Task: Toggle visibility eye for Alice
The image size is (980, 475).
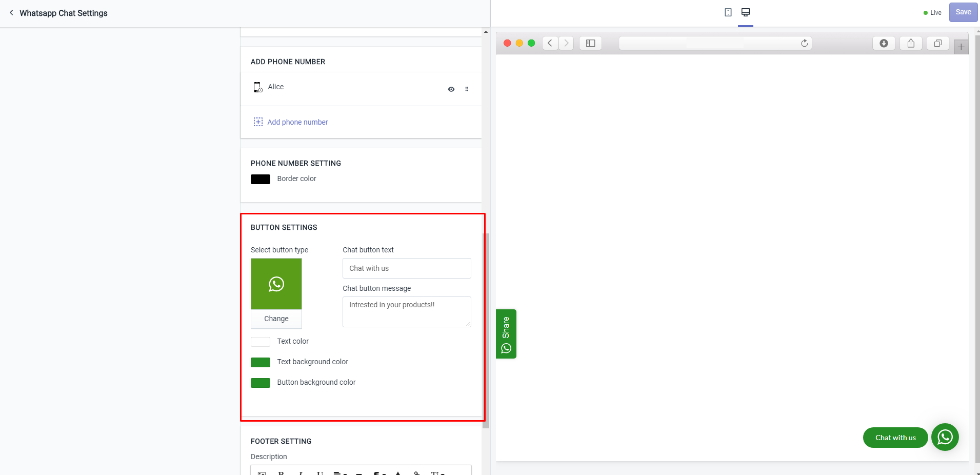Action: click(451, 89)
